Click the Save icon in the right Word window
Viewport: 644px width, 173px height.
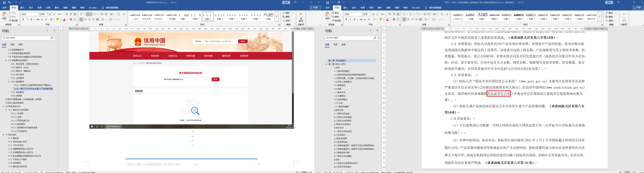click(x=327, y=3)
